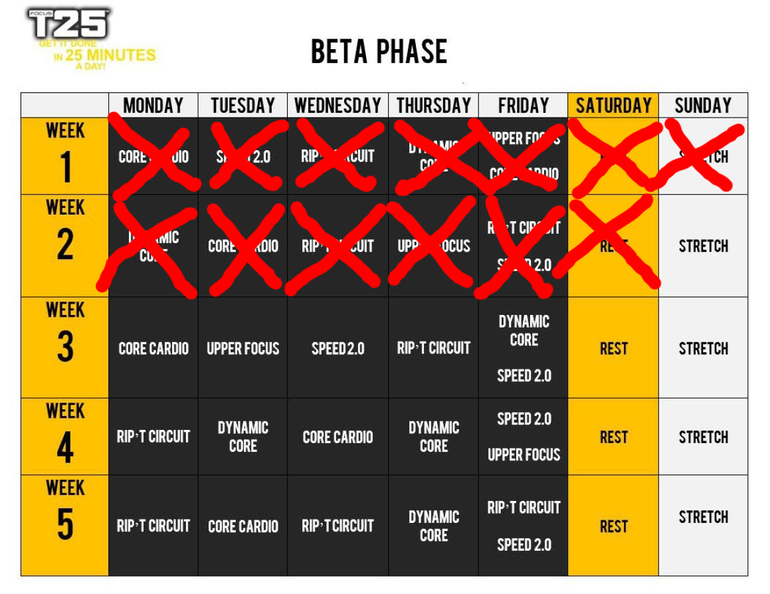Select Week 2 Sunday Stretch cell
The image size is (770, 594).
pos(703,246)
